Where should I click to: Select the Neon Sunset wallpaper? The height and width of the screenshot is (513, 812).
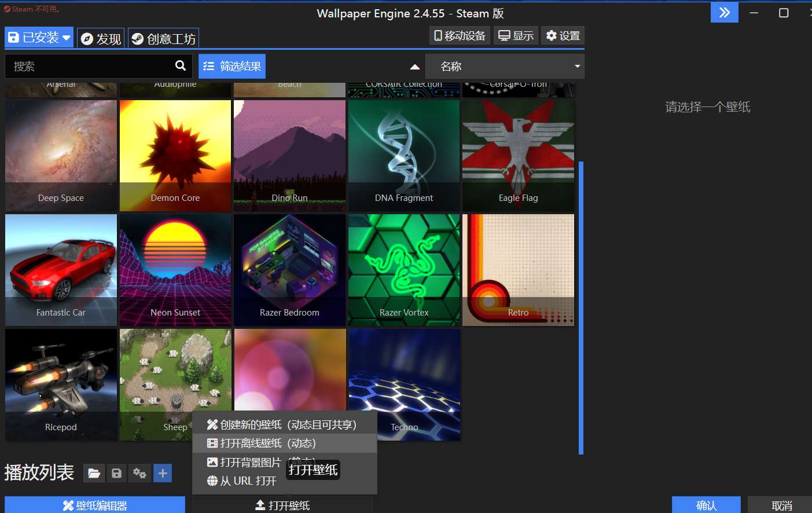(175, 270)
